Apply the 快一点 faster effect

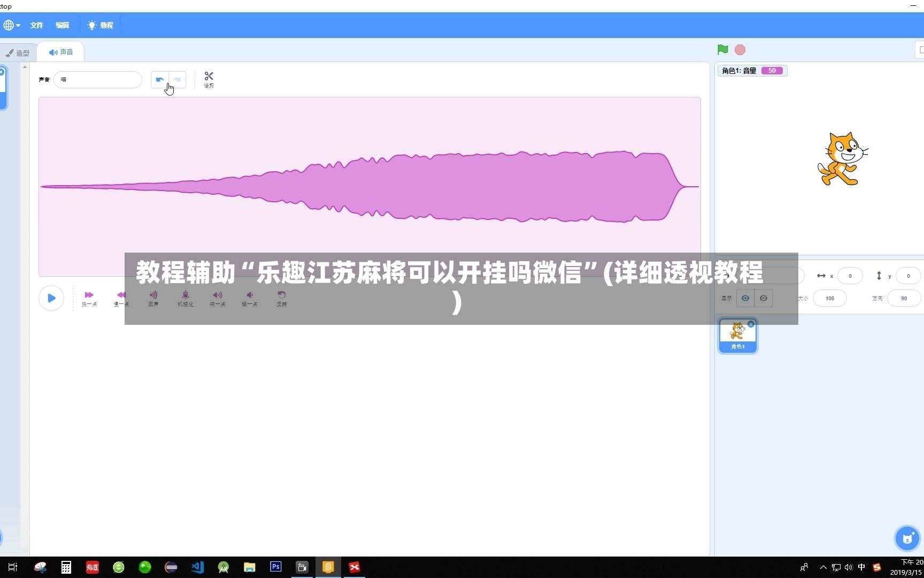89,299
